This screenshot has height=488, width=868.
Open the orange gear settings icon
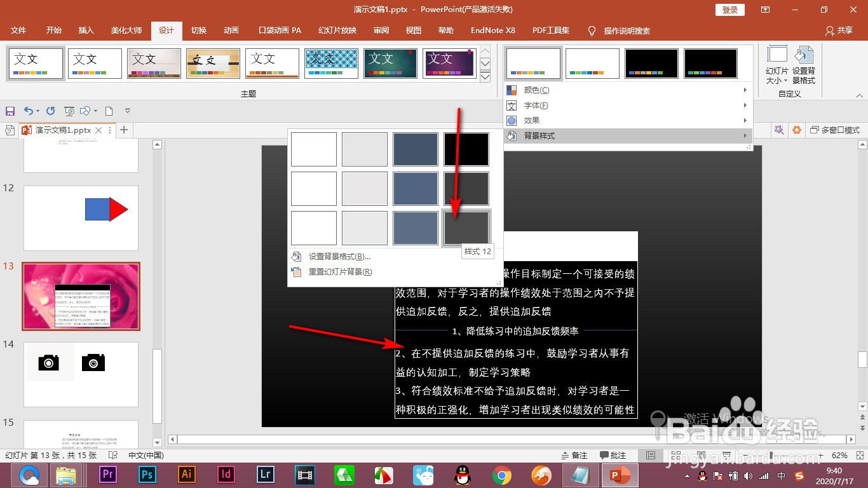(x=797, y=130)
